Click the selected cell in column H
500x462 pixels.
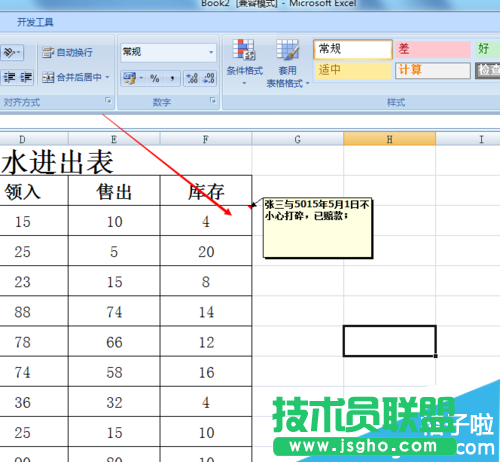pos(389,341)
